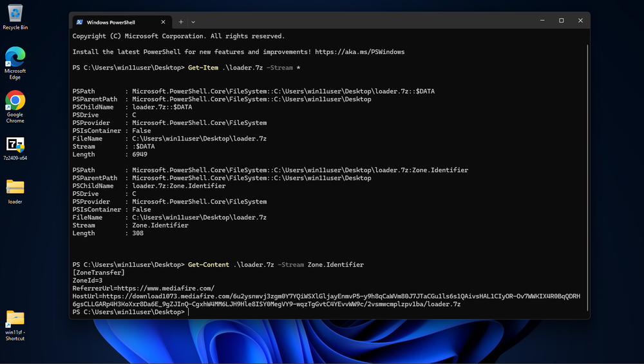Viewport: 644px width, 364px height.
Task: Click the Get-Content command text
Action: pos(209,265)
